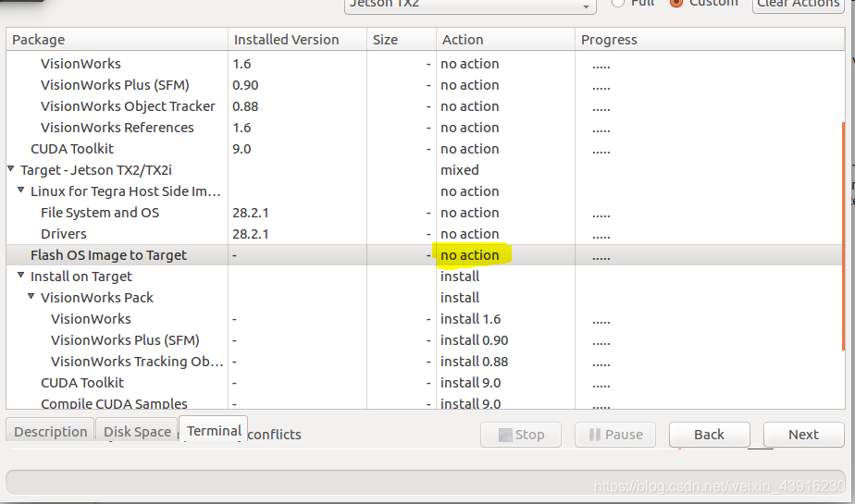Select the Drivers row
855x504 pixels.
coord(426,234)
